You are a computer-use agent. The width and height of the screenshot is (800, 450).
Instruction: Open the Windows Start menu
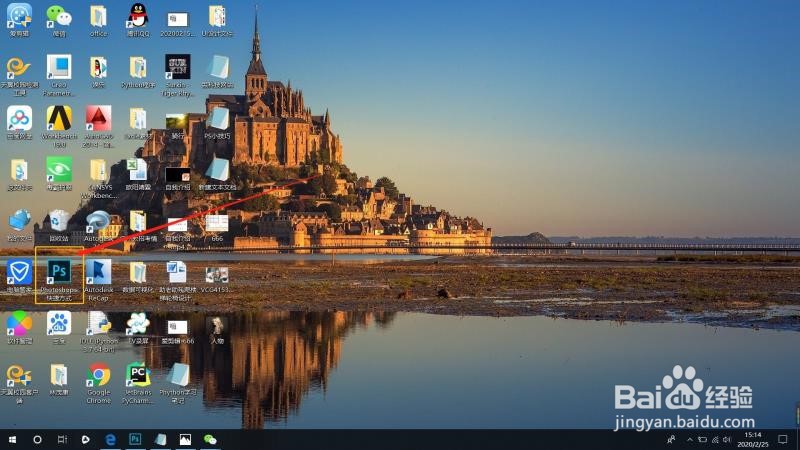tap(12, 439)
